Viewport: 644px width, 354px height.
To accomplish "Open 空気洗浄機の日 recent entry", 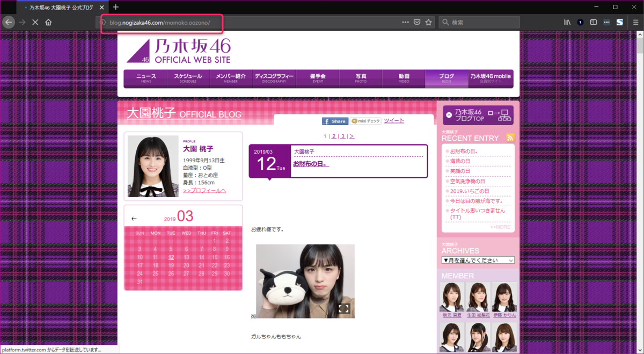I will 467,181.
